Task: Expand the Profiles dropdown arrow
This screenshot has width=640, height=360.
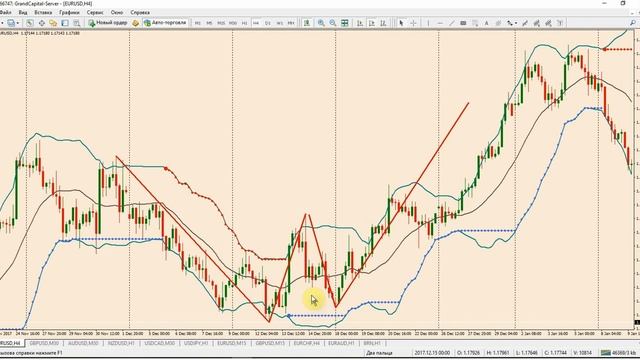Action: point(18,23)
